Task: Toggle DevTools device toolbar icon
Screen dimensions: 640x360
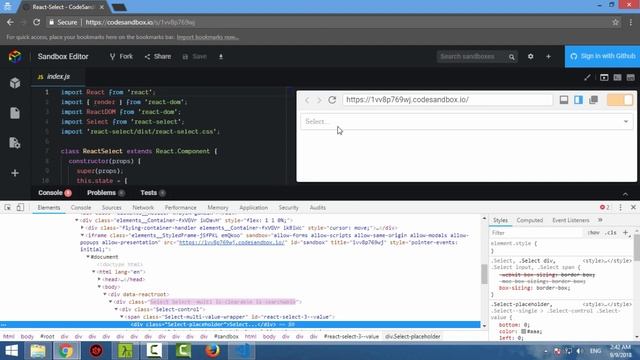Action: [x=20, y=208]
